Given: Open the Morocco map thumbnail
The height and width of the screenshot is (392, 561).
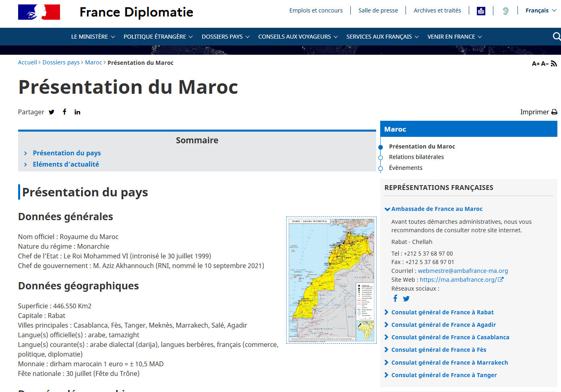Looking at the screenshot, I should click(x=331, y=280).
